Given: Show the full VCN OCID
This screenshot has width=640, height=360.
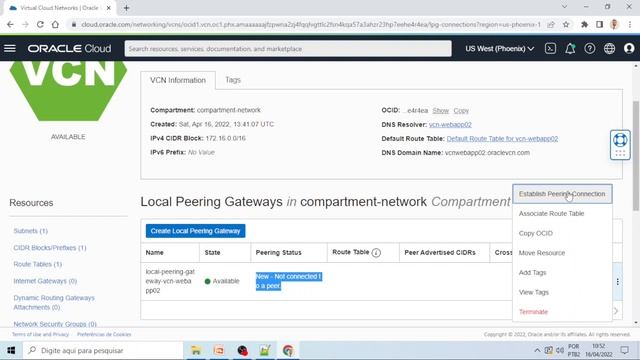Looking at the screenshot, I should tap(440, 111).
